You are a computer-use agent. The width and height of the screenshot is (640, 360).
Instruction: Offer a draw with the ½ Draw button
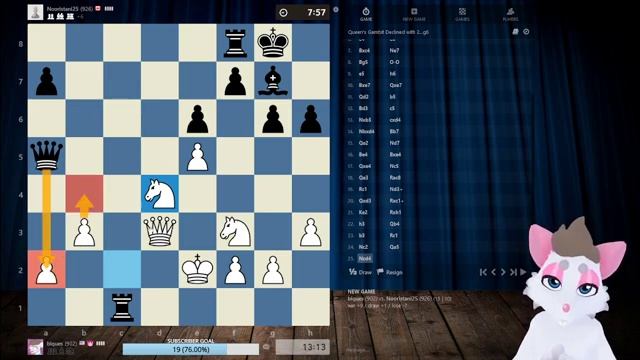point(360,272)
